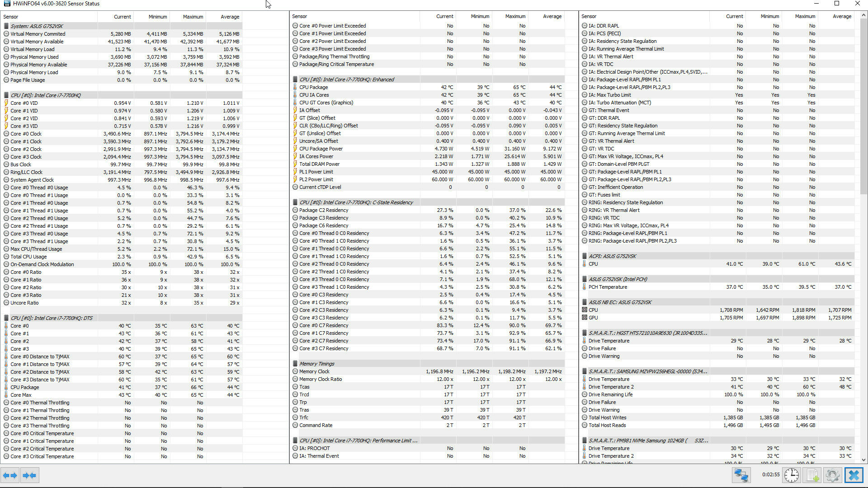Select CPU [#0]: Intel Core i7-7700HQ group header

(x=122, y=95)
